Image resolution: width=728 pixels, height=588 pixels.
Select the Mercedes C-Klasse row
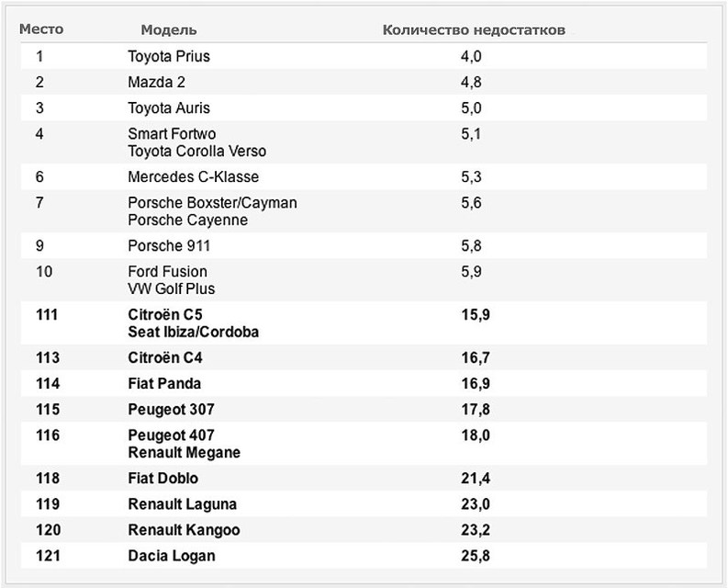[x=364, y=176]
